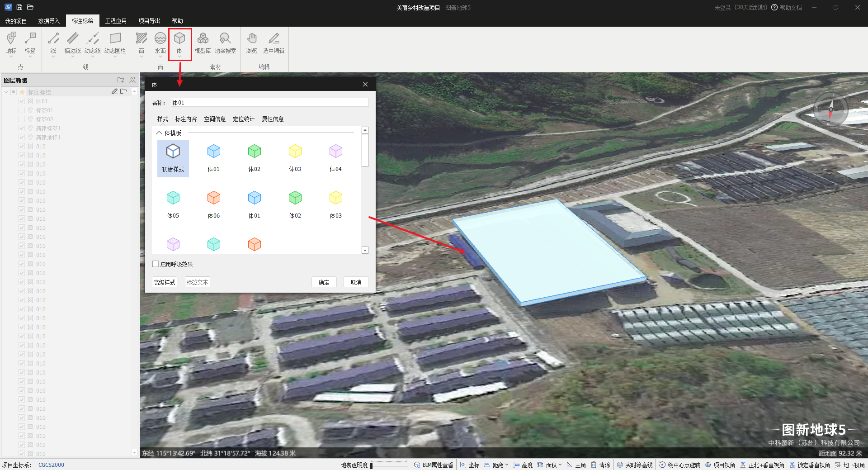The height and width of the screenshot is (470, 868).
Task: Enable the 启用呼吸效果 checkbox
Action: coord(156,264)
